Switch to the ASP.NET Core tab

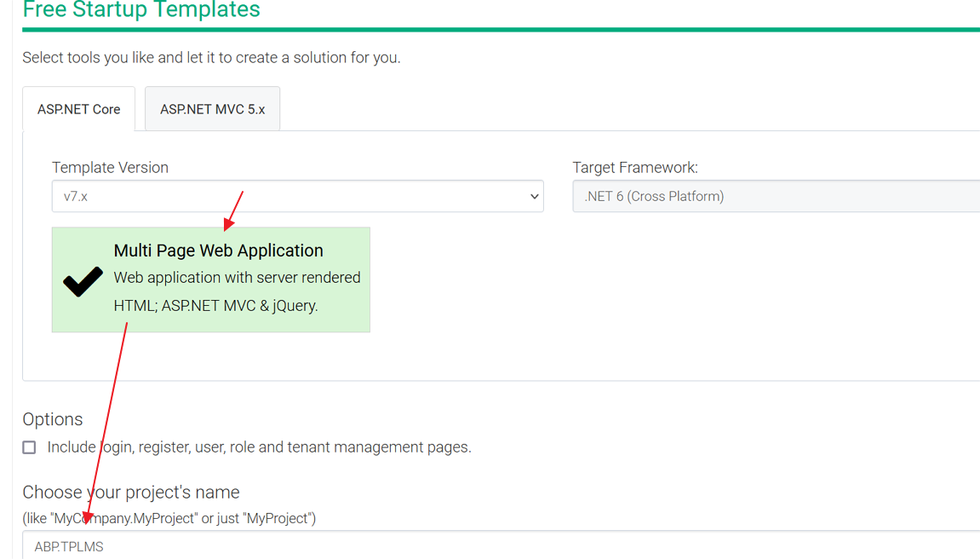tap(78, 109)
